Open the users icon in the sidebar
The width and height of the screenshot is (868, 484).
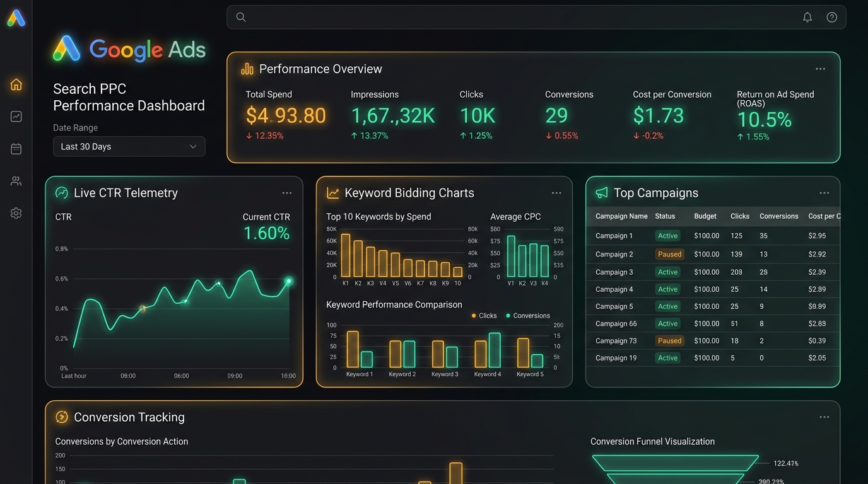(16, 181)
